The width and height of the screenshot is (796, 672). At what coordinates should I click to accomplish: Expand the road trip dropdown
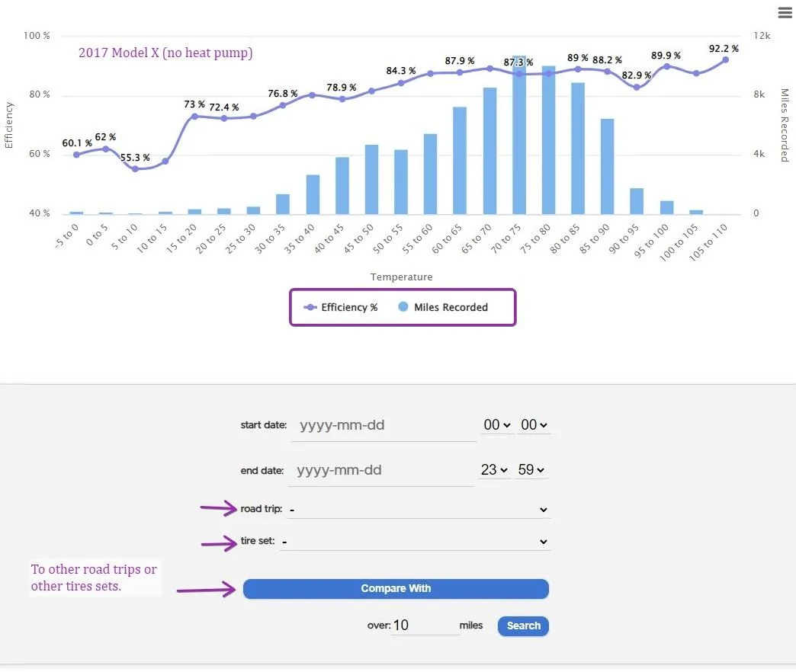[x=419, y=510]
